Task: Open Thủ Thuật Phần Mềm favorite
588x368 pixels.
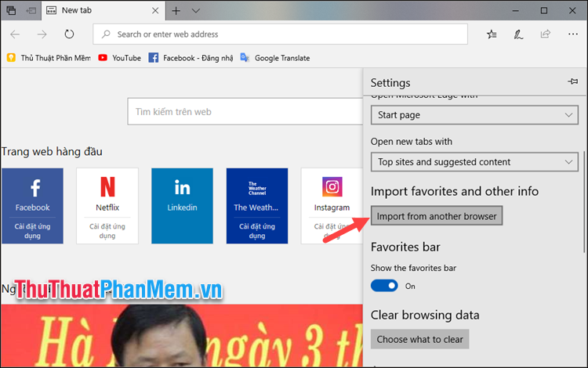Action: [49, 58]
